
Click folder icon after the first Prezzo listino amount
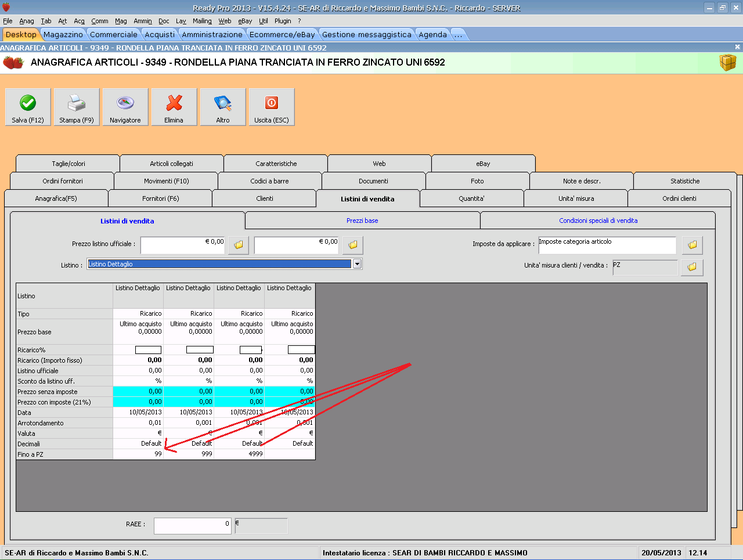pyautogui.click(x=239, y=245)
